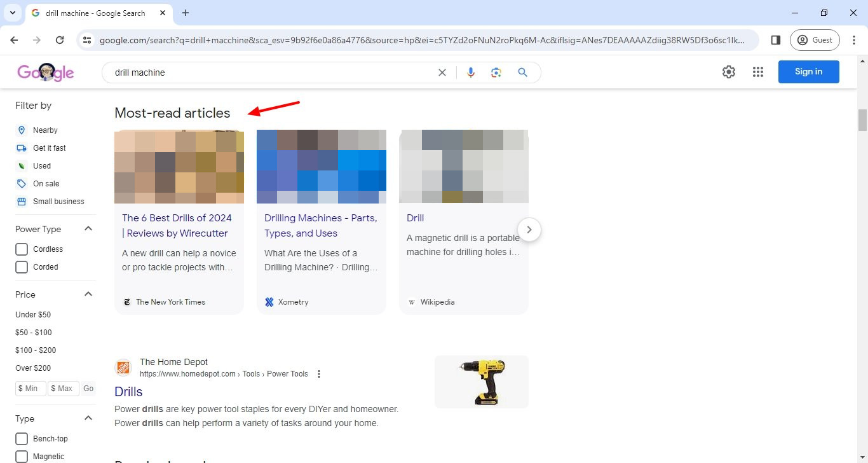Click the yellow drill product thumbnail

(481, 382)
